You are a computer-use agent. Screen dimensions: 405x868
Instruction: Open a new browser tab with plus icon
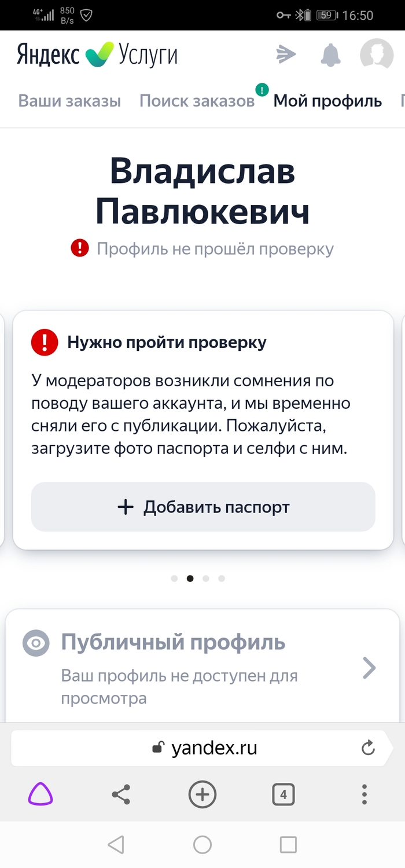[203, 794]
